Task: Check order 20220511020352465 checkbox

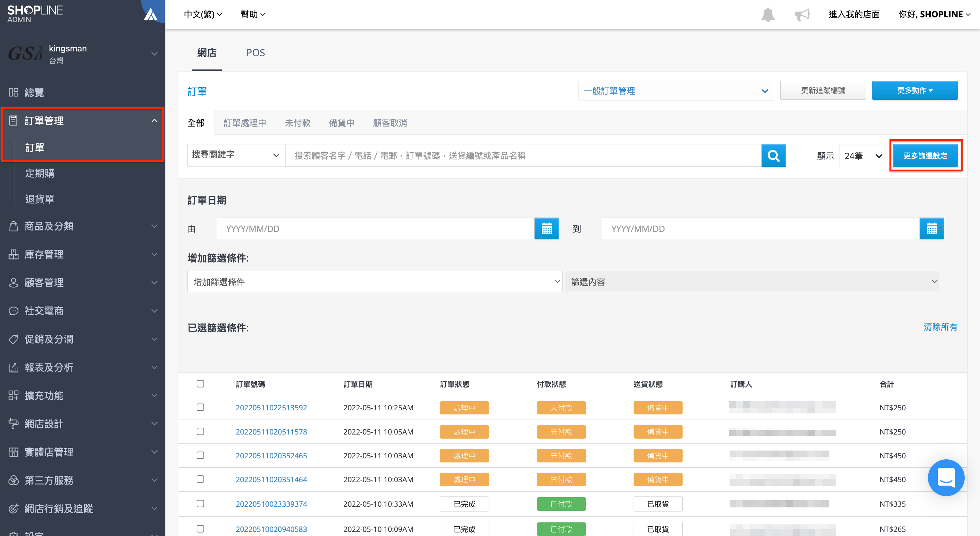Action: tap(200, 455)
